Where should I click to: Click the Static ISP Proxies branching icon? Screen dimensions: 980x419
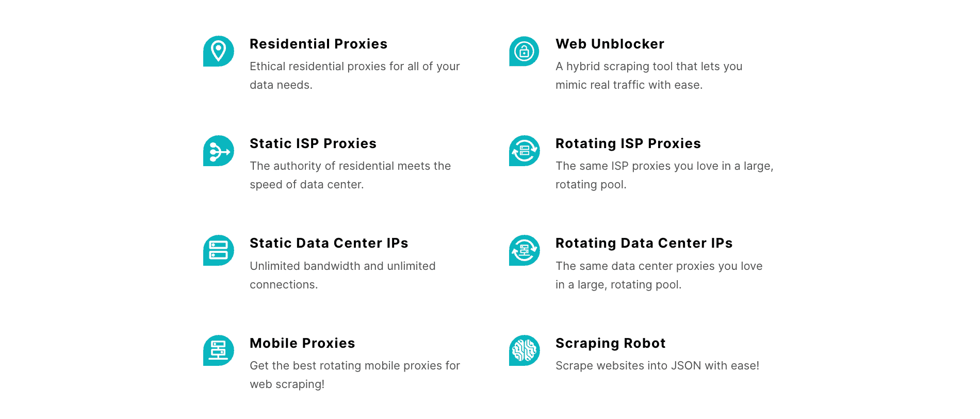point(218,151)
